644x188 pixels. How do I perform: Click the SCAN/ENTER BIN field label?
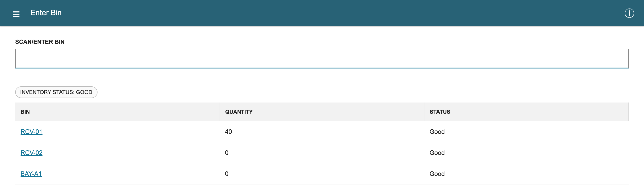point(40,42)
